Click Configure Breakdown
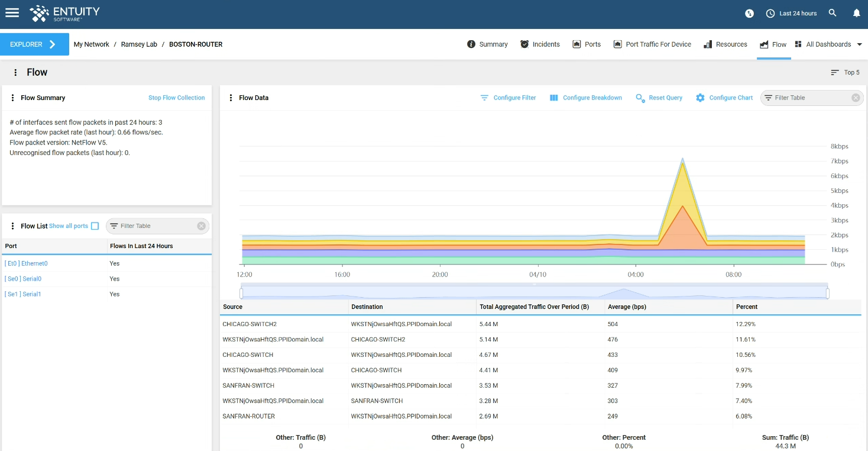Image resolution: width=868 pixels, height=451 pixels. point(585,98)
